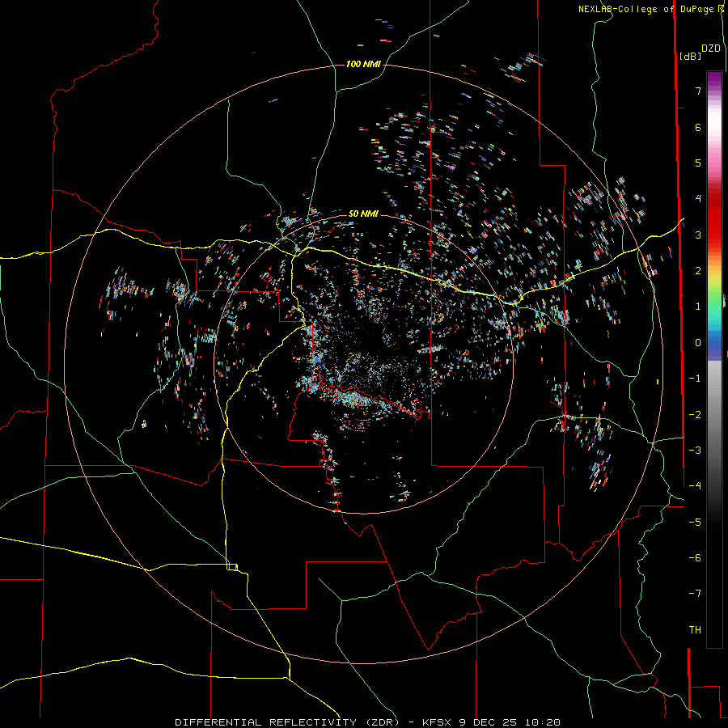728x728 pixels.
Task: Click the -7 dB scale label
Action: click(x=695, y=594)
